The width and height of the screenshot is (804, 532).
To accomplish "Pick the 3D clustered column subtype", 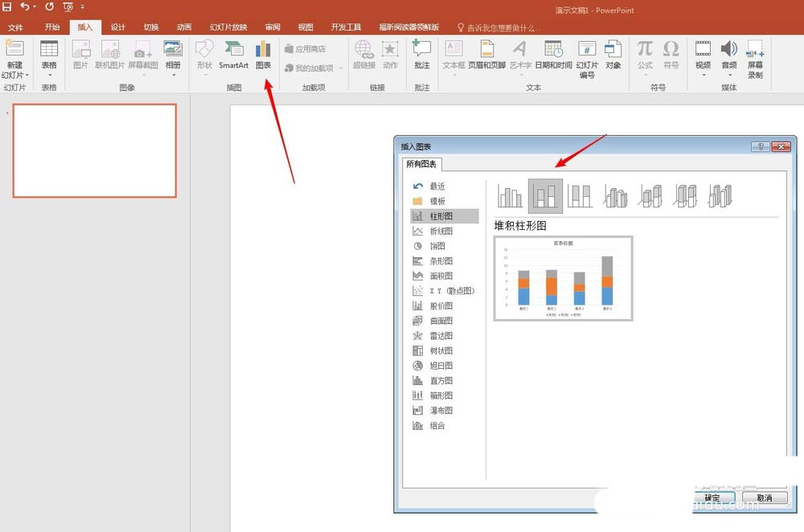I will pos(615,196).
